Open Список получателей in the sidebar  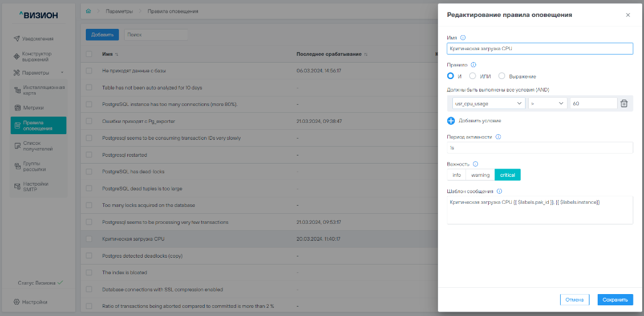[38, 146]
